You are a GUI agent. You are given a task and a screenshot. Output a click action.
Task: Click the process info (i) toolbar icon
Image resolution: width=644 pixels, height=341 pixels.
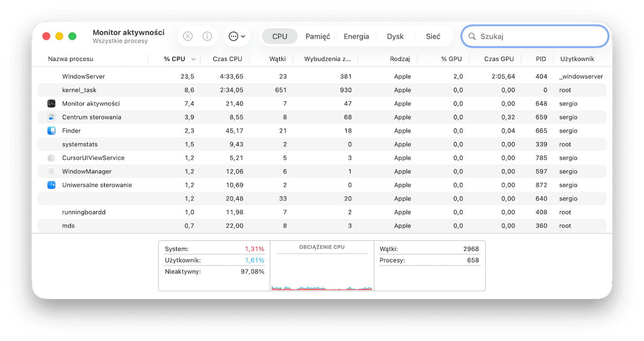[x=207, y=37]
